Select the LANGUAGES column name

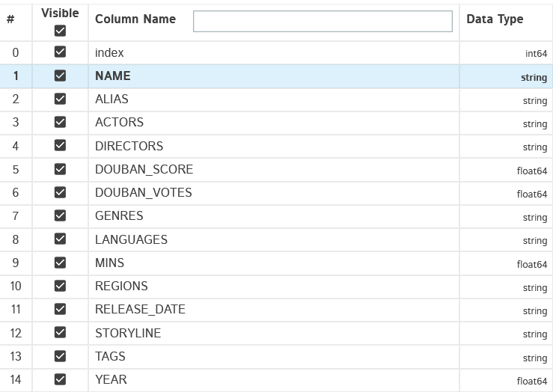[x=131, y=239]
